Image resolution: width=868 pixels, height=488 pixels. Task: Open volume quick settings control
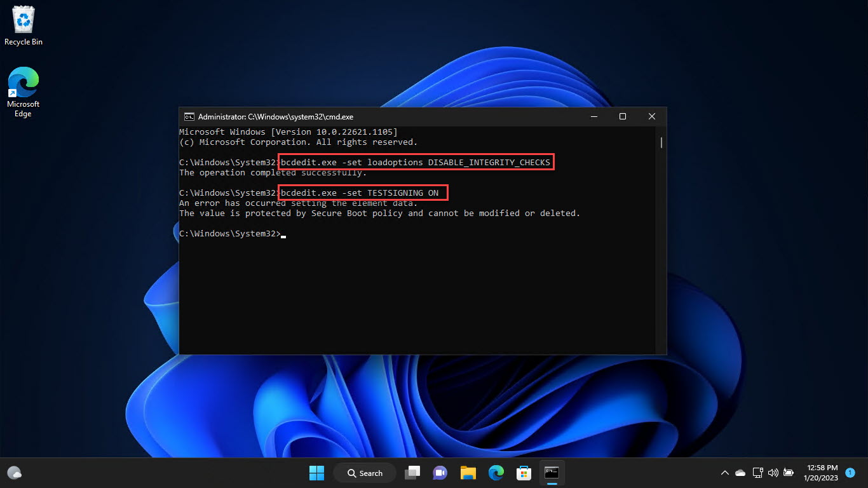click(773, 473)
